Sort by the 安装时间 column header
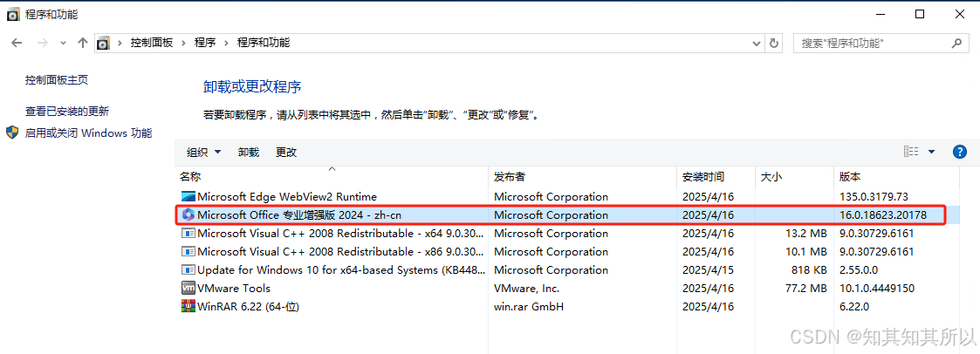 tap(716, 177)
